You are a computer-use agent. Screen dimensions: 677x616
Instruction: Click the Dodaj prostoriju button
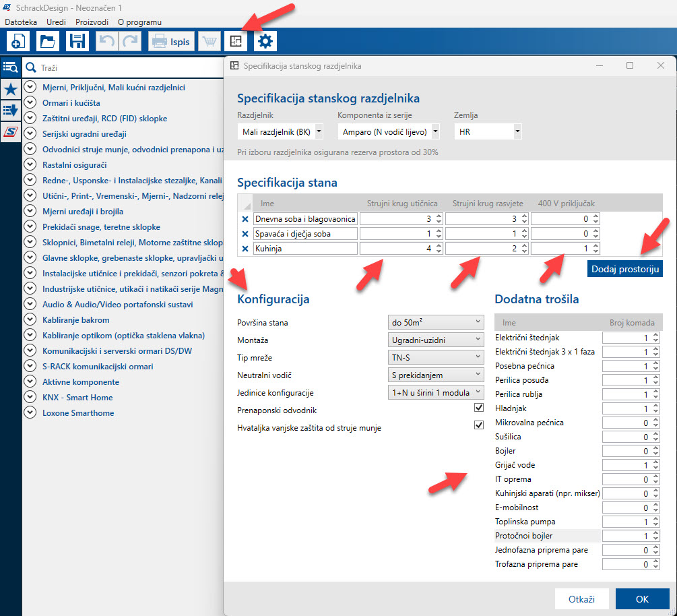click(x=624, y=269)
